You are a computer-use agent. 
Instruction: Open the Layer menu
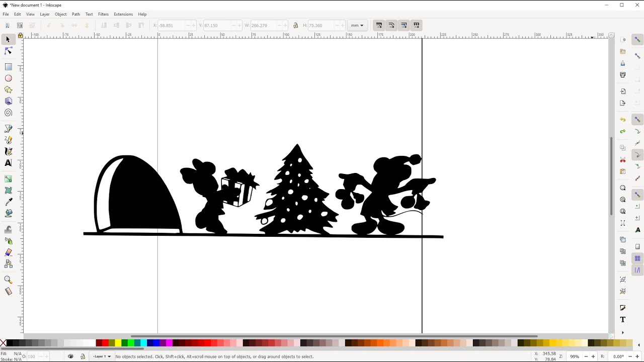[x=45, y=14]
